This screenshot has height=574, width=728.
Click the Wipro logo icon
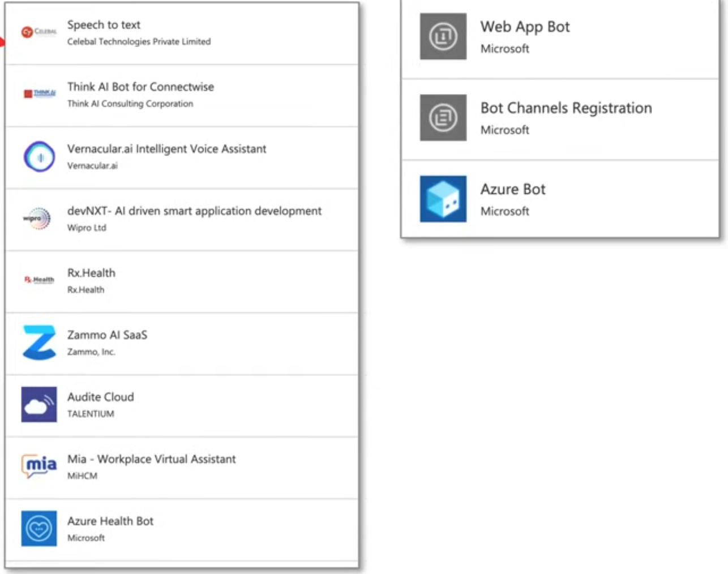37,219
